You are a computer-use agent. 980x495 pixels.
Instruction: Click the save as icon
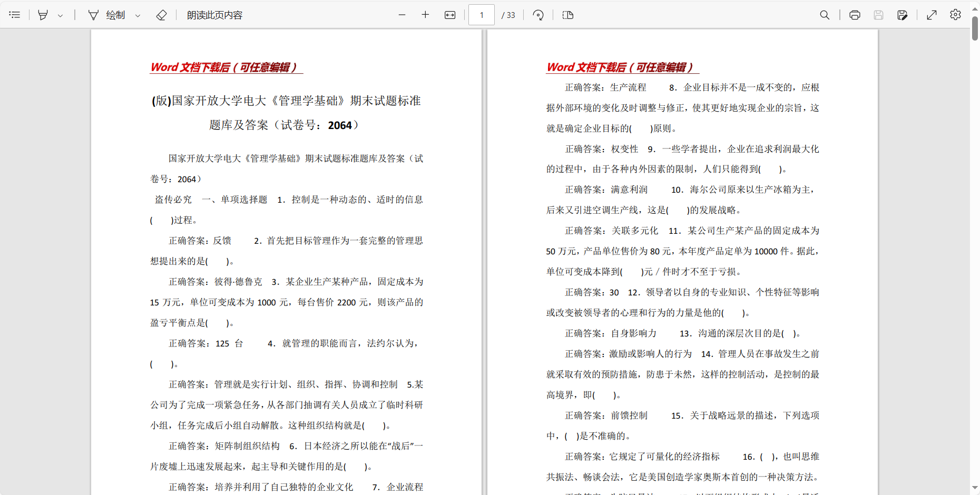[903, 15]
